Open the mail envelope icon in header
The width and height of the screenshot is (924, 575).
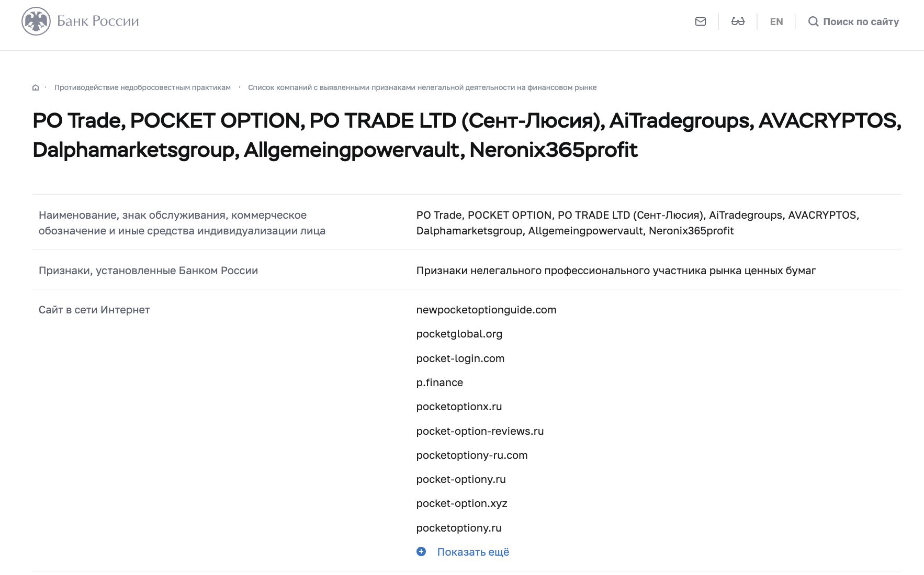tap(701, 21)
